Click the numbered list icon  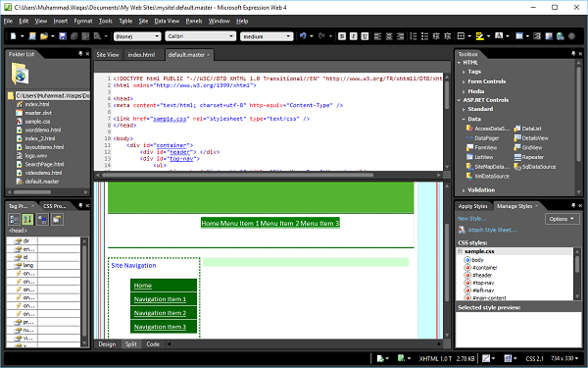(x=414, y=36)
